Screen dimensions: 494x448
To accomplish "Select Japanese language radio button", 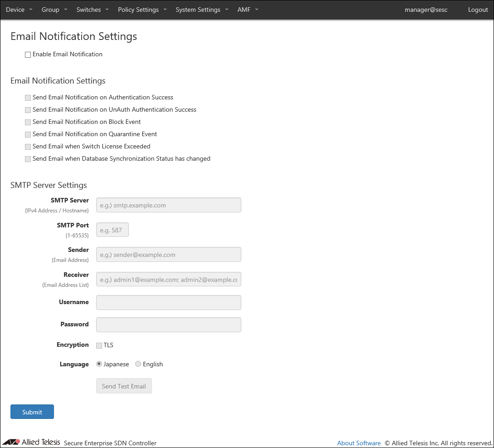I will coord(99,364).
